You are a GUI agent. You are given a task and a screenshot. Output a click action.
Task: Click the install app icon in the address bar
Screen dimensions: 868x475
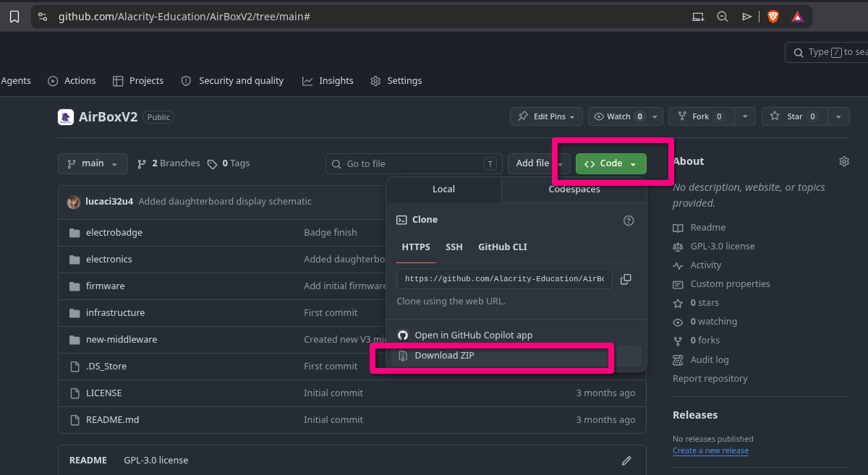coord(698,17)
